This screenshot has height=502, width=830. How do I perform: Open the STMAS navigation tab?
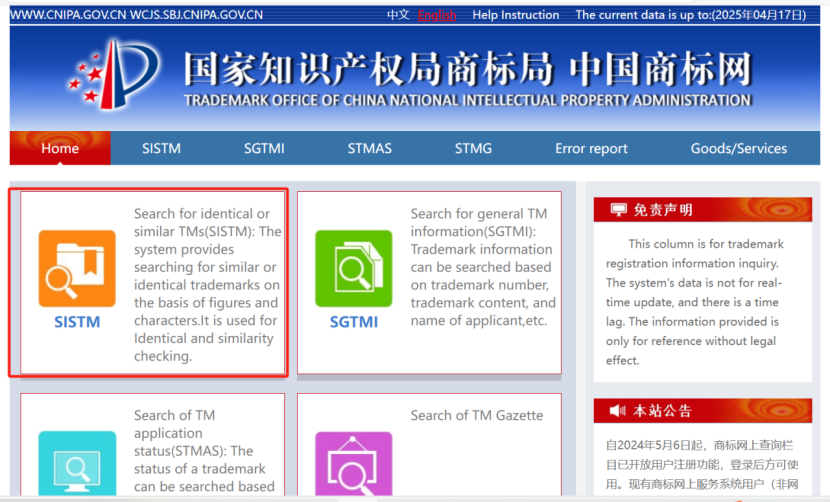tap(369, 148)
